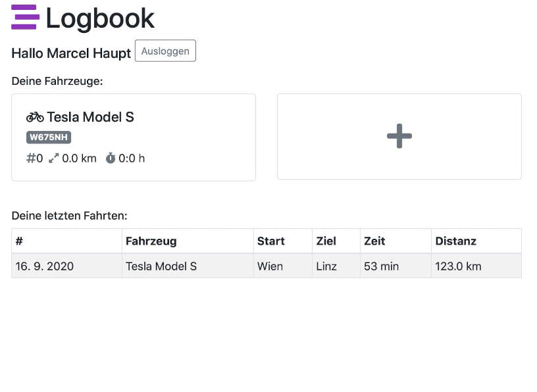The width and height of the screenshot is (537, 392).
Task: Click the 123.0 km distance cell
Action: [458, 266]
